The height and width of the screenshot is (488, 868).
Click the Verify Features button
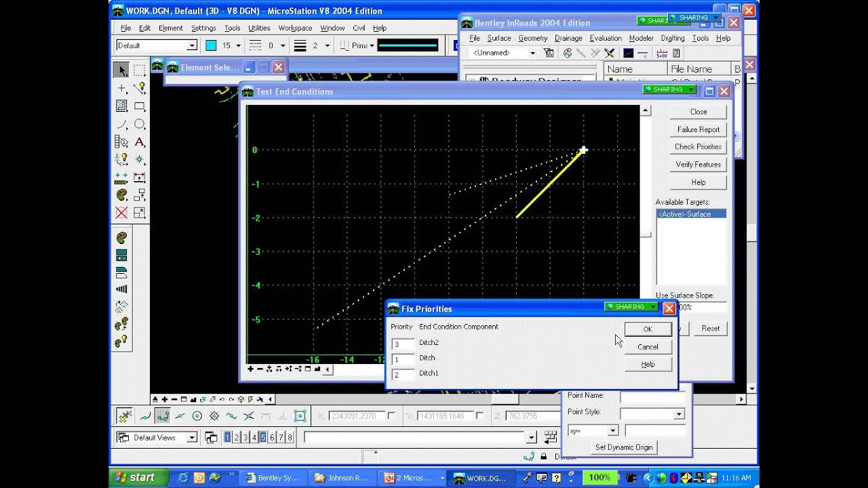pyautogui.click(x=698, y=165)
